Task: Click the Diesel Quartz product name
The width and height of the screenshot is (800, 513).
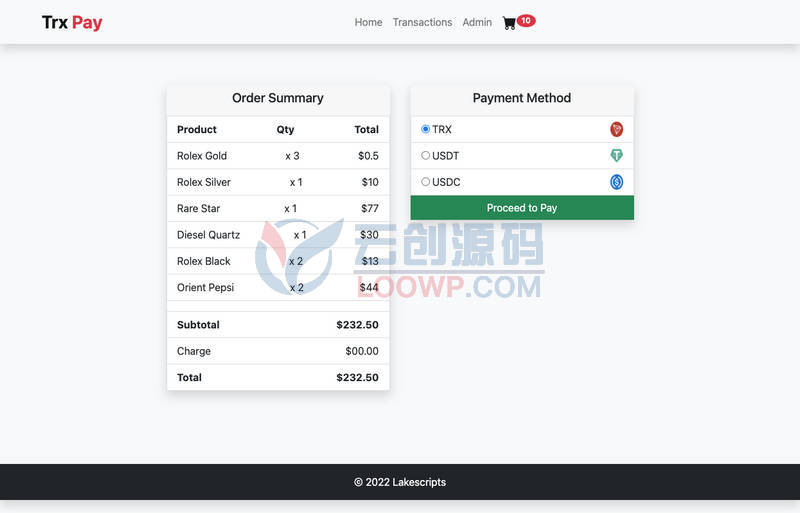Action: 208,235
